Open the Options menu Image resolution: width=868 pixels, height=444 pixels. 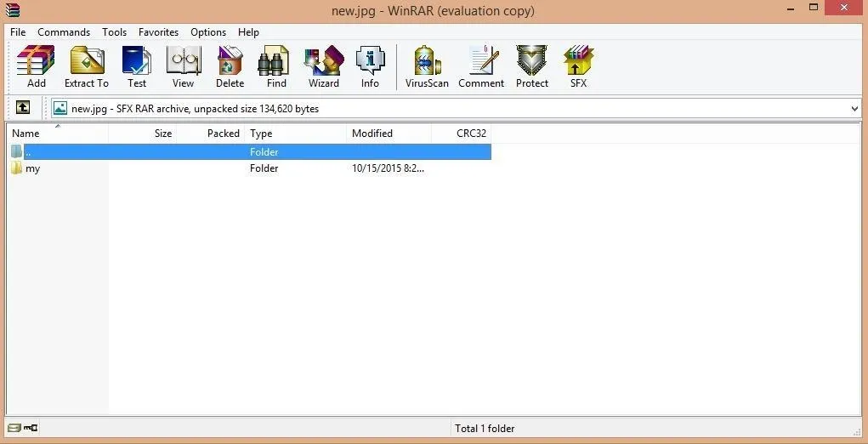(208, 32)
